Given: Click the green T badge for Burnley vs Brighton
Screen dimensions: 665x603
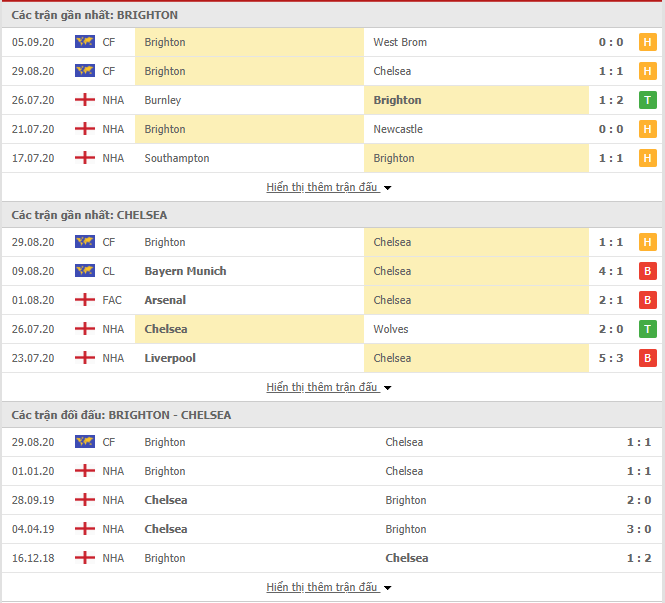Looking at the screenshot, I should (647, 100).
